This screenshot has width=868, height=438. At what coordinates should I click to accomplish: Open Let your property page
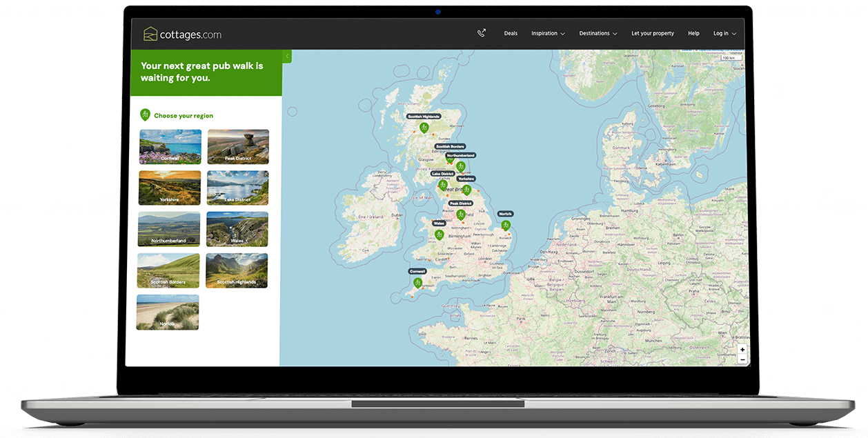(x=653, y=33)
